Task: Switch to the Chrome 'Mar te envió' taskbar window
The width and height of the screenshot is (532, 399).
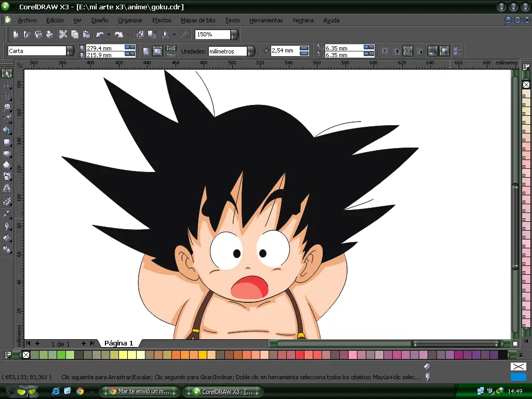Action: point(140,392)
